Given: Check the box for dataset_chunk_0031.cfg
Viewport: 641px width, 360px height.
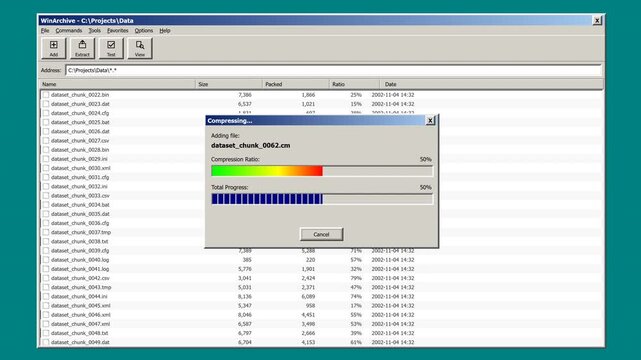Looking at the screenshot, I should pyautogui.click(x=46, y=177).
